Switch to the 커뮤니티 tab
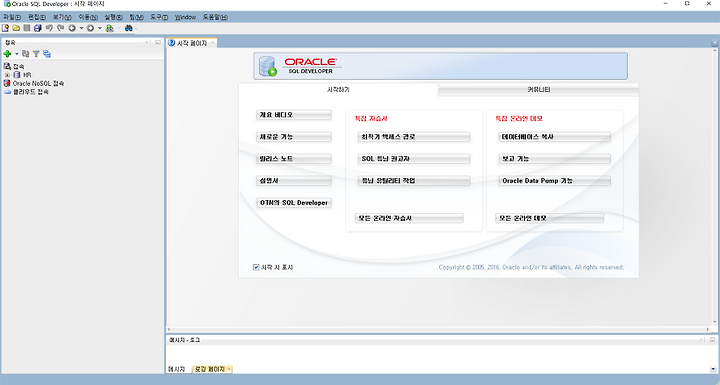720x385 pixels. click(538, 90)
